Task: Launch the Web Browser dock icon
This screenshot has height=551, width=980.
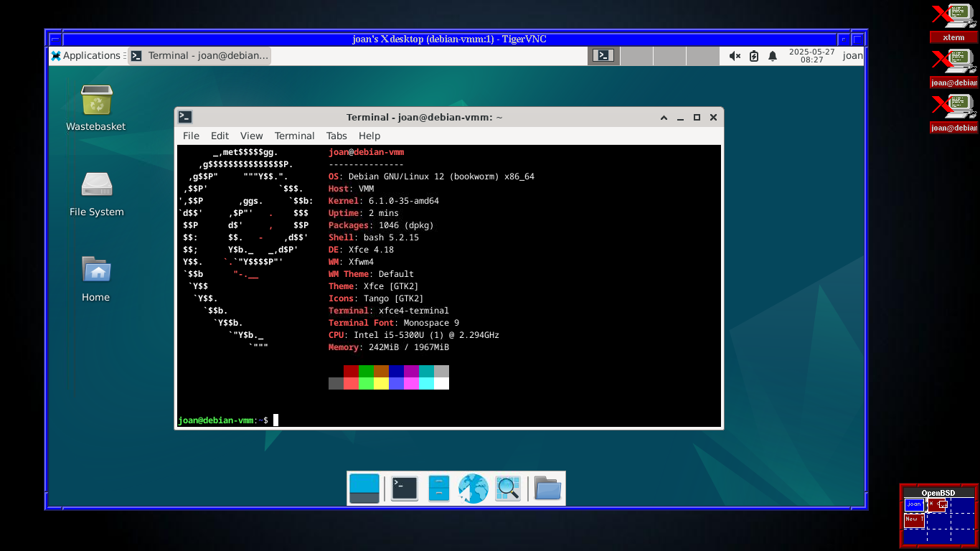Action: tap(473, 489)
